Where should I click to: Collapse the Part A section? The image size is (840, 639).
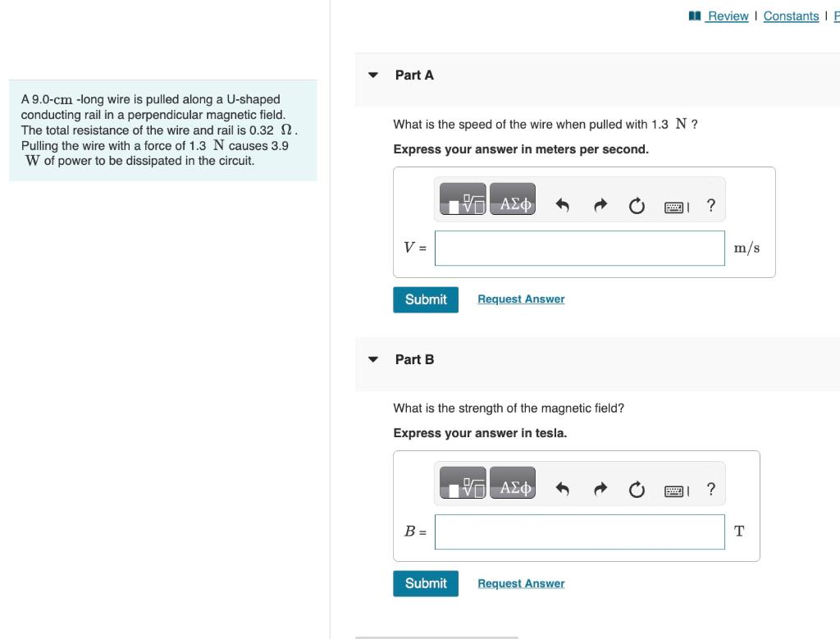point(373,75)
